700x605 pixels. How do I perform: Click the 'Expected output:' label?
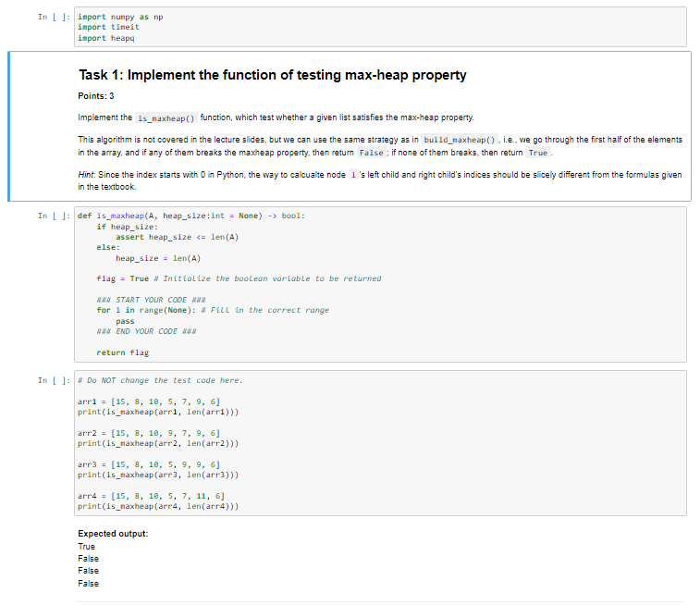113,534
